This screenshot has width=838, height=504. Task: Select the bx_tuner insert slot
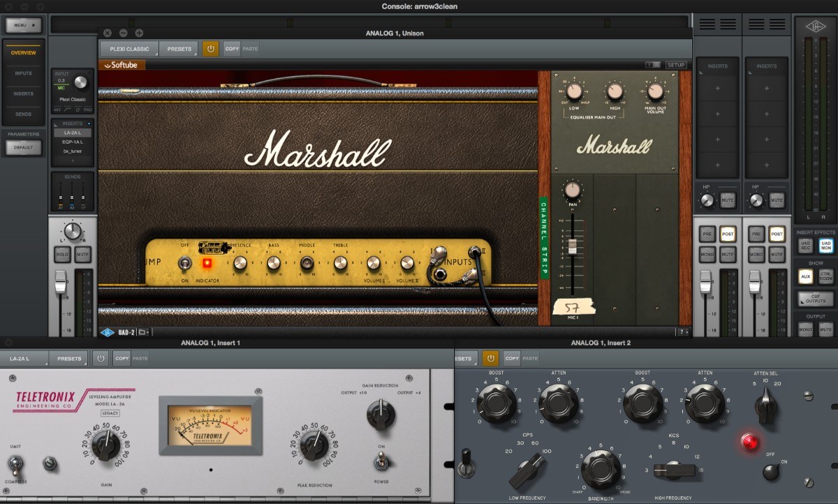pyautogui.click(x=72, y=150)
